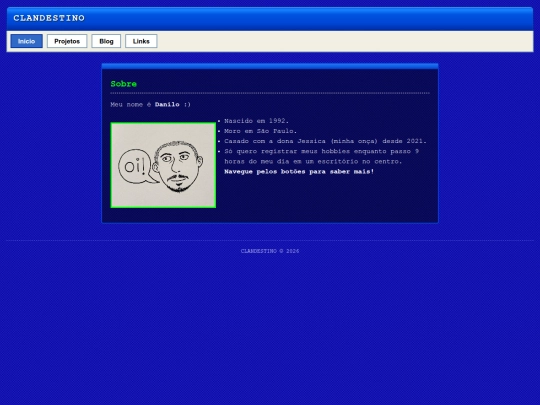
Task: Open the Blog section
Action: [106, 41]
